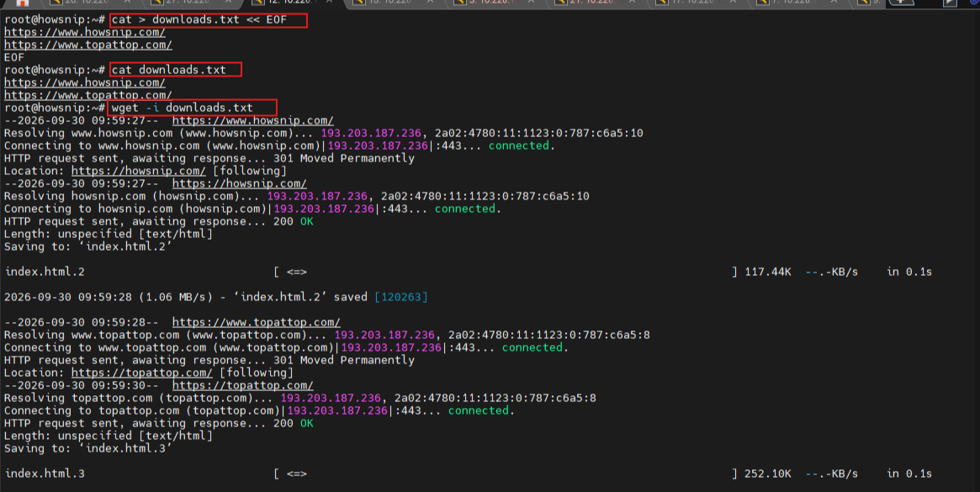This screenshot has width=980, height=492.
Task: Click the <=> progress indicator for index.html.2
Action: tap(297, 272)
